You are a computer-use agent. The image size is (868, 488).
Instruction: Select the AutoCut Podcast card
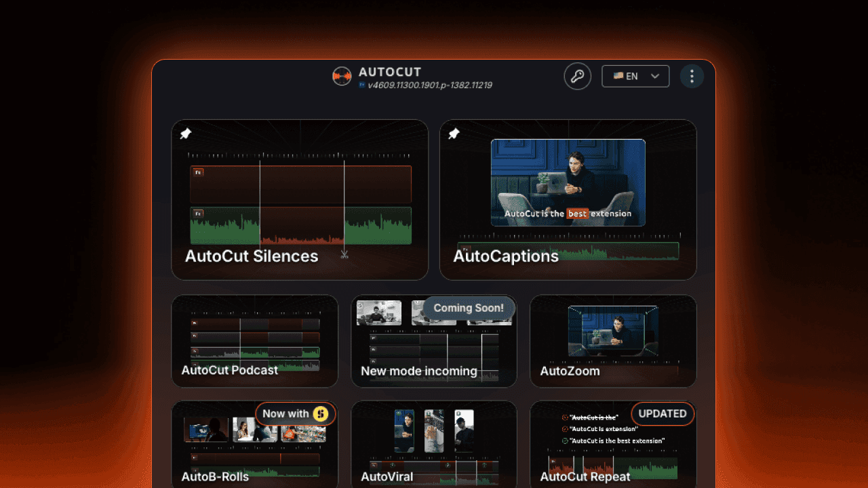tap(255, 341)
